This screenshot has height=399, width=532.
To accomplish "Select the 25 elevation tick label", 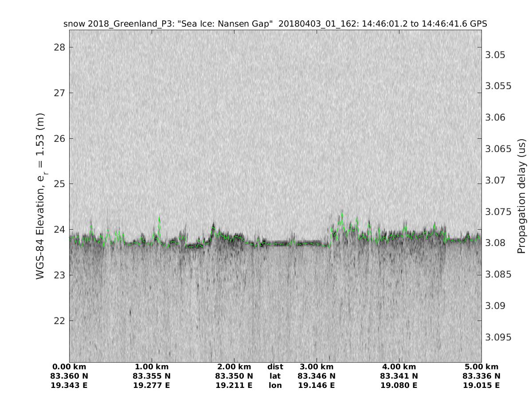I will click(x=59, y=184).
